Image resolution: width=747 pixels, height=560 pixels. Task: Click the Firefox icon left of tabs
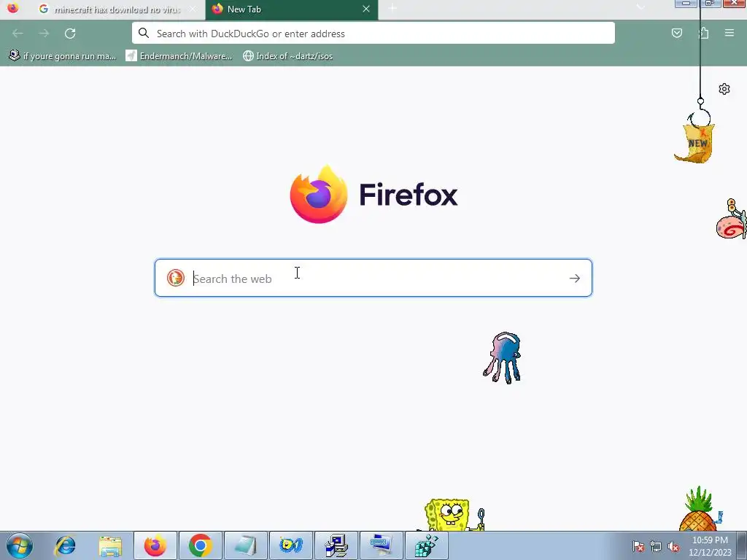pyautogui.click(x=12, y=7)
